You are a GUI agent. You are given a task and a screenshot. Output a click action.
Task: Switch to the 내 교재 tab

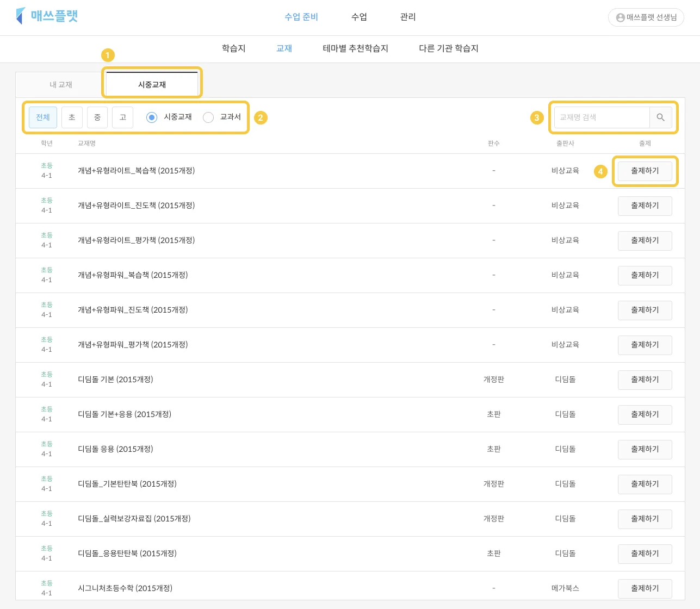(x=61, y=85)
